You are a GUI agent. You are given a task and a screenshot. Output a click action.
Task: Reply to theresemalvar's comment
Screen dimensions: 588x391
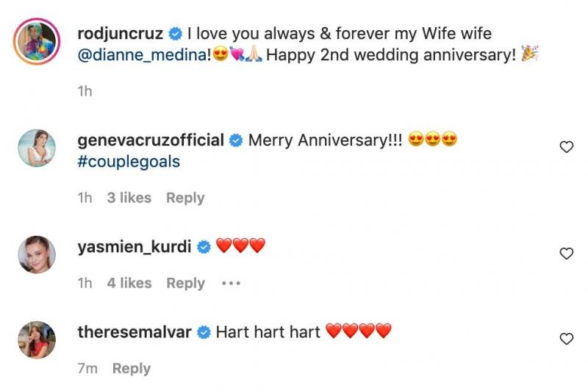[132, 368]
